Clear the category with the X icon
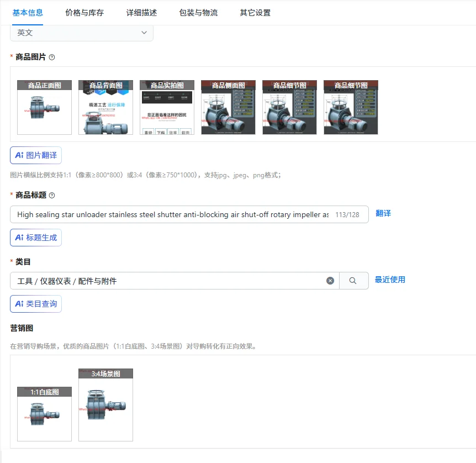476x463 pixels. coord(330,281)
